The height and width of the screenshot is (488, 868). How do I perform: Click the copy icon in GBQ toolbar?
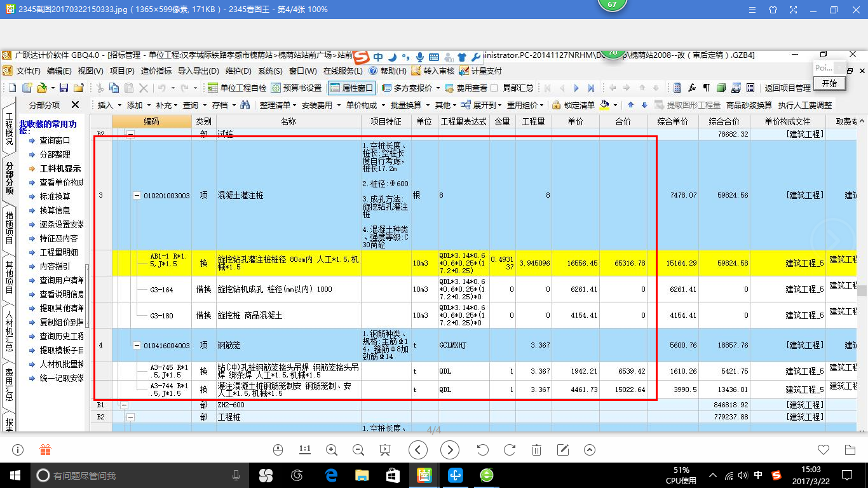pos(114,88)
